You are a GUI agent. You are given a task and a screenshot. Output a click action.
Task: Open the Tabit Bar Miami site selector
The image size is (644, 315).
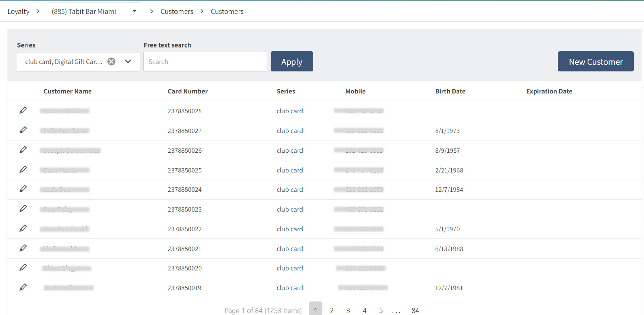[x=95, y=11]
